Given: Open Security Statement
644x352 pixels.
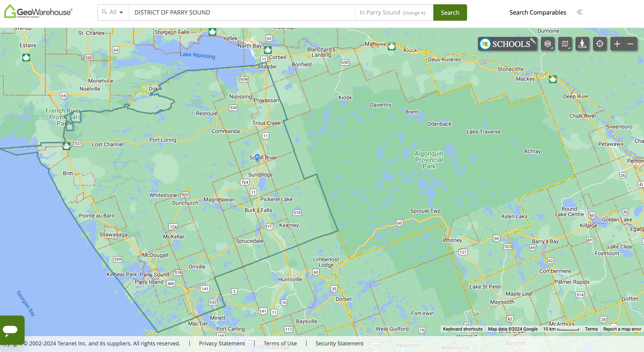Looking at the screenshot, I should [x=340, y=343].
